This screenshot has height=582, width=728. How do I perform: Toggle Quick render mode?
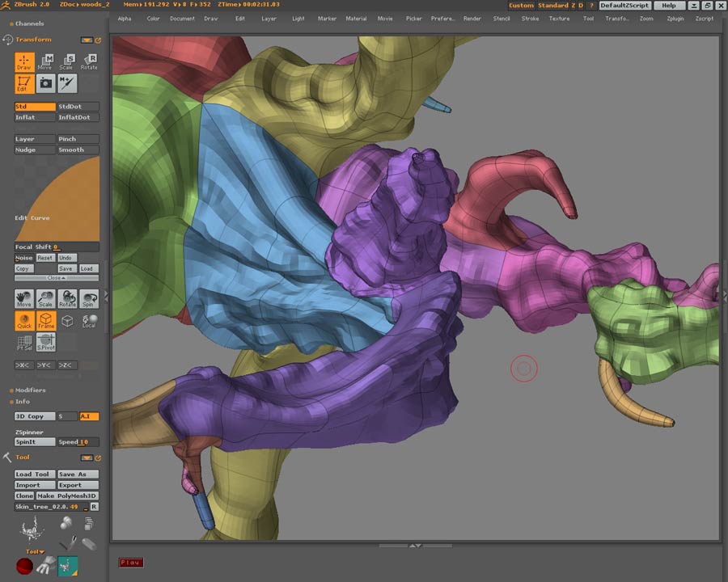coord(24,321)
